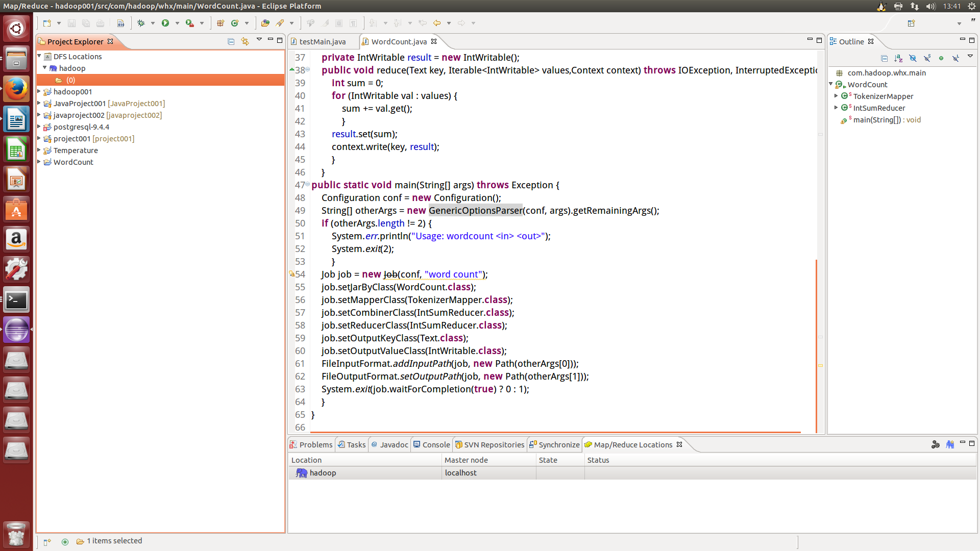
Task: Toggle Hide Local Types in Outline
Action: (955, 58)
